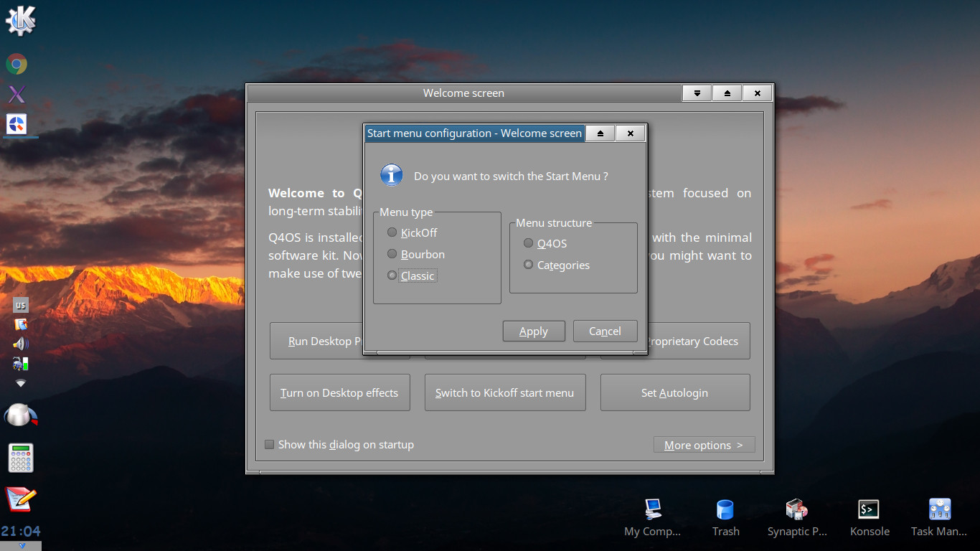
Task: Open Task Manager desktop icon
Action: (x=939, y=518)
